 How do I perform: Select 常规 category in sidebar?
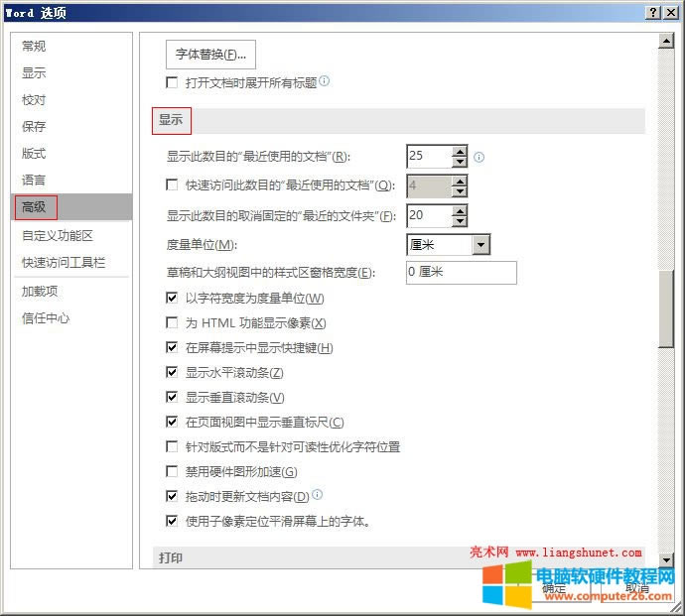pyautogui.click(x=34, y=47)
